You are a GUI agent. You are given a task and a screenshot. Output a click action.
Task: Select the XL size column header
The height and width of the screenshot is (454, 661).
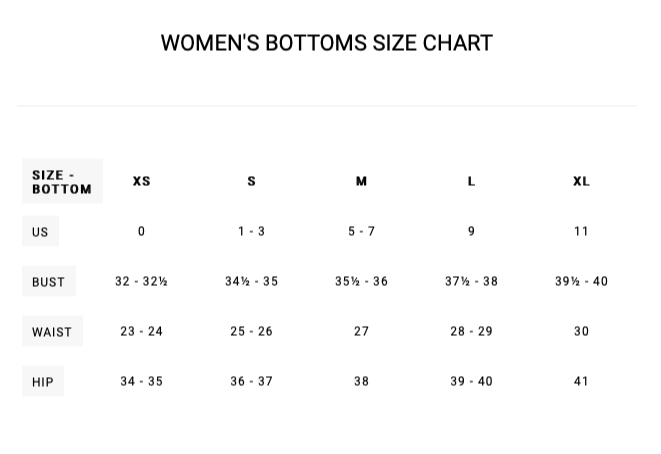(581, 181)
